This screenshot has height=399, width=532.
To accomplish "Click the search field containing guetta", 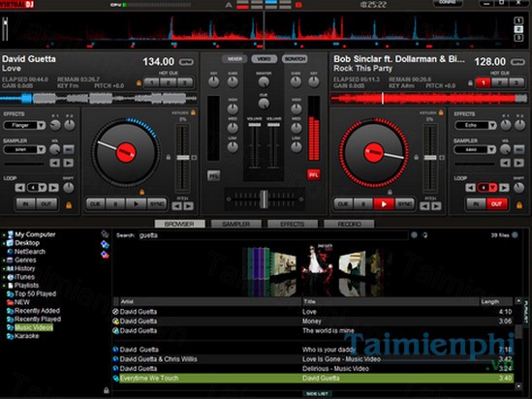I will tap(273, 235).
